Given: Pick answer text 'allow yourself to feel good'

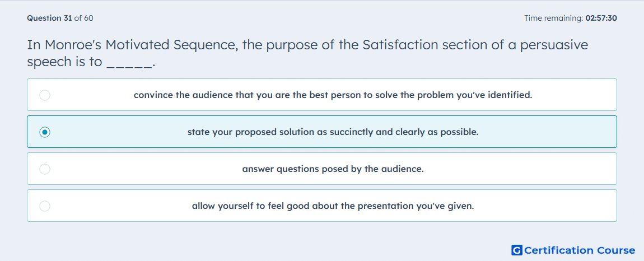Looking at the screenshot, I should [251, 206].
